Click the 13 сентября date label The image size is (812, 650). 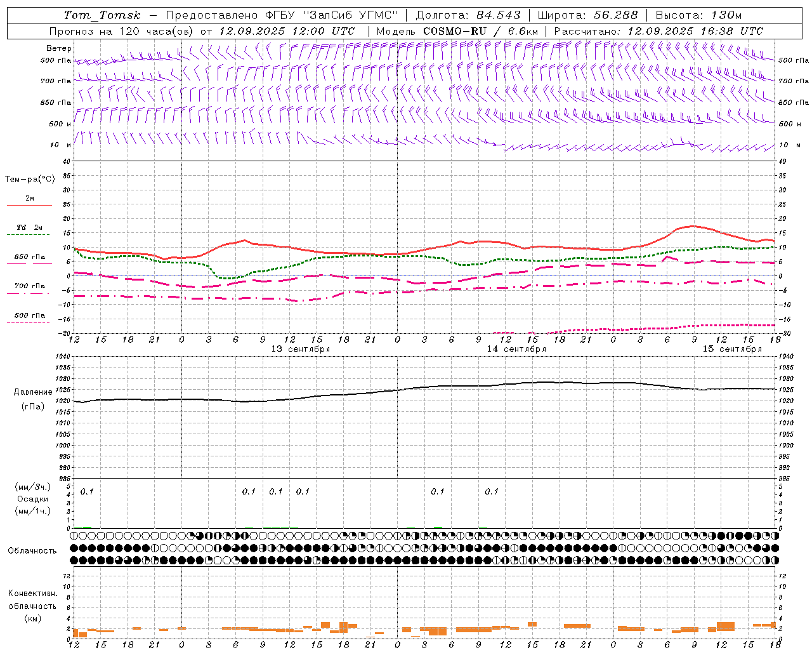301,349
